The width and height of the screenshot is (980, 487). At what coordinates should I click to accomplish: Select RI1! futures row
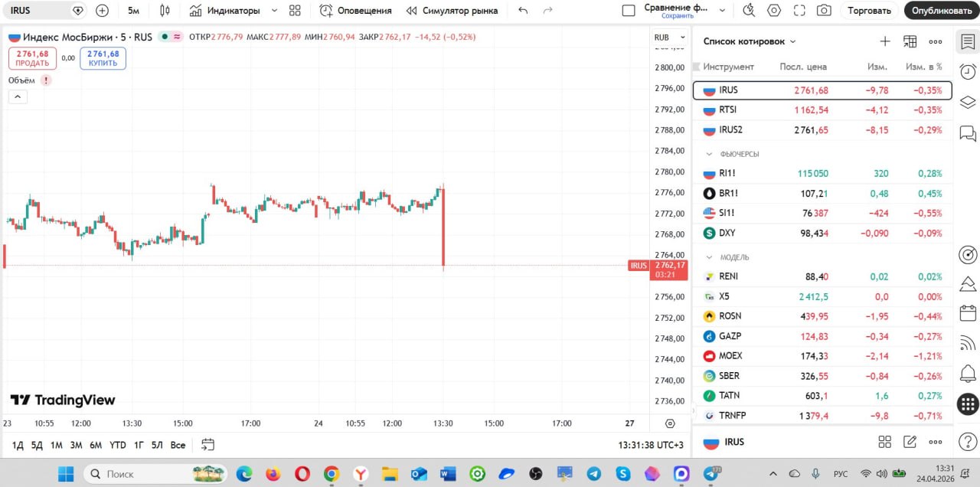point(822,173)
